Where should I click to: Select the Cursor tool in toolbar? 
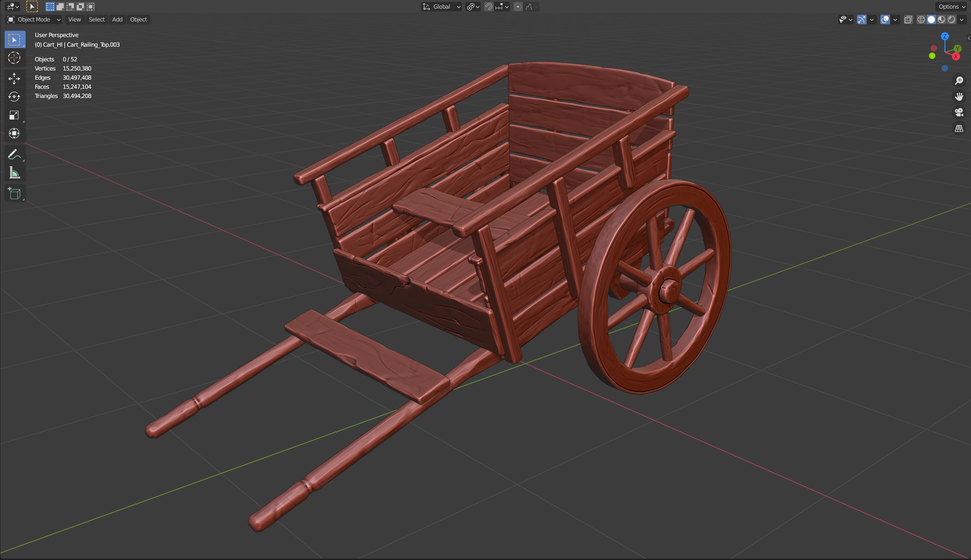[x=14, y=58]
